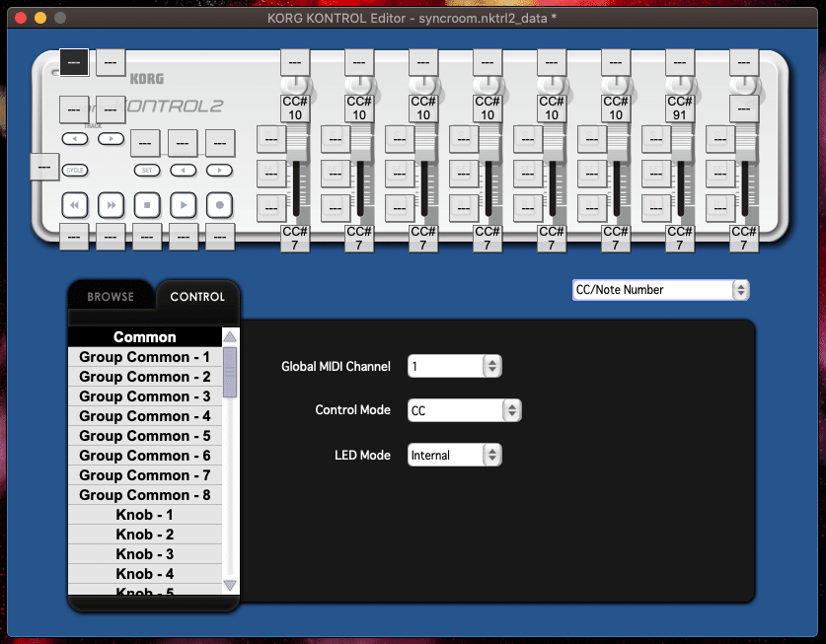
Task: Click the fast forward transport button
Action: coord(111,205)
